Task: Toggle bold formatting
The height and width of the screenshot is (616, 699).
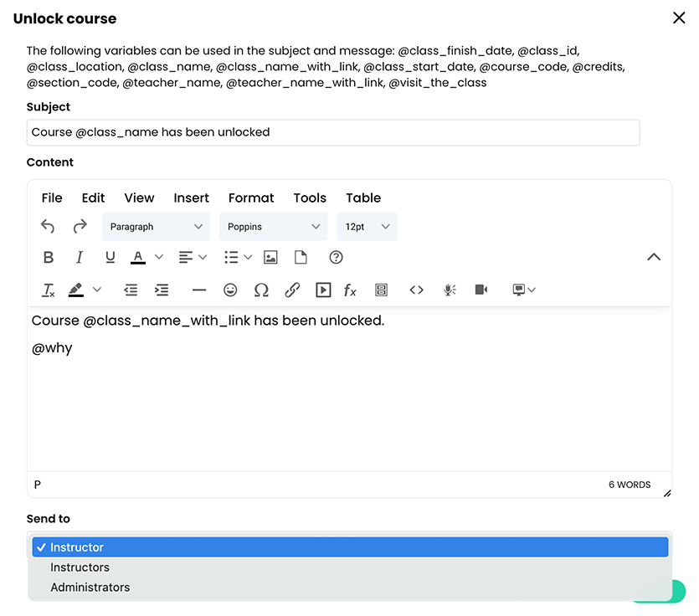Action: pos(48,257)
